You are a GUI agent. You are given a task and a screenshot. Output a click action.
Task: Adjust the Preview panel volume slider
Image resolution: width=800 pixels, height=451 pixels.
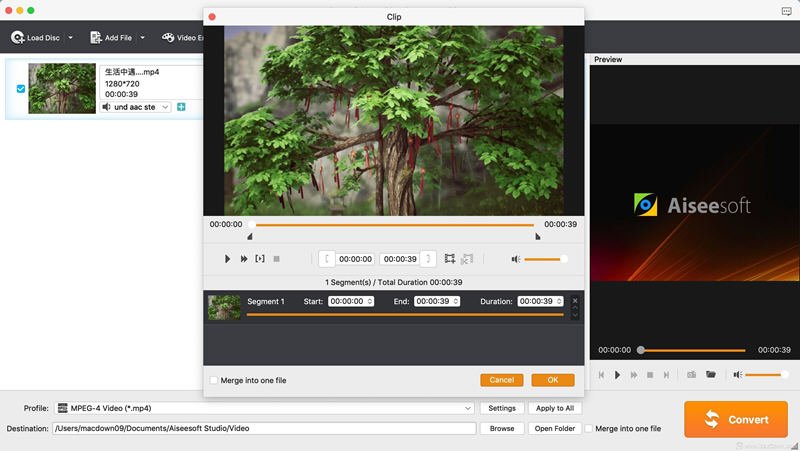tap(766, 375)
